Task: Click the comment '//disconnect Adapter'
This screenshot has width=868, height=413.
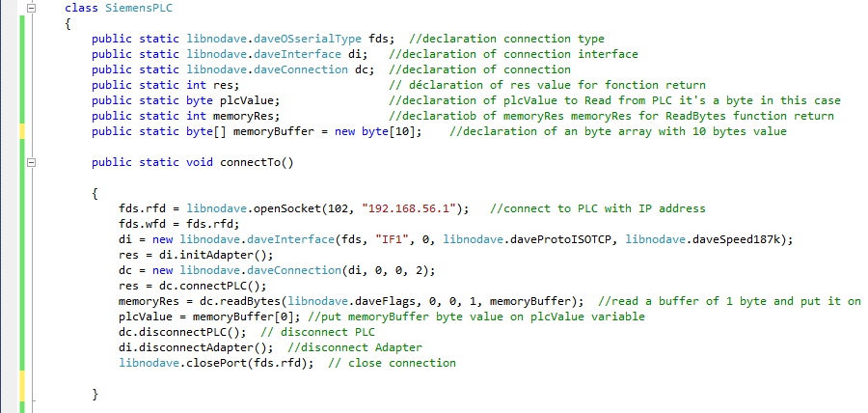Action: point(355,348)
